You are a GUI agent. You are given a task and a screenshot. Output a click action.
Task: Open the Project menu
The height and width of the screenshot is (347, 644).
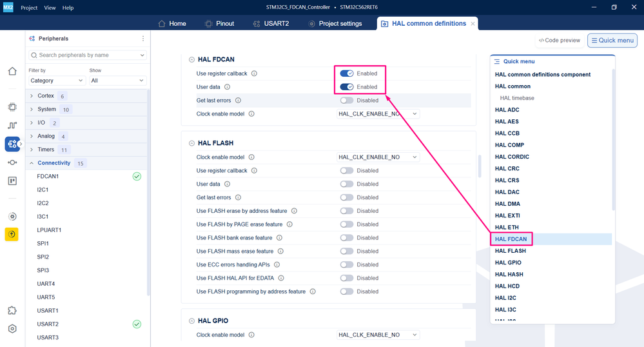click(29, 7)
